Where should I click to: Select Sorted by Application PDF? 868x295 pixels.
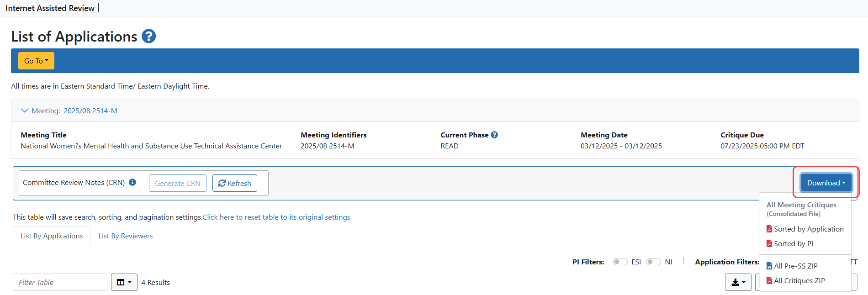pos(805,229)
